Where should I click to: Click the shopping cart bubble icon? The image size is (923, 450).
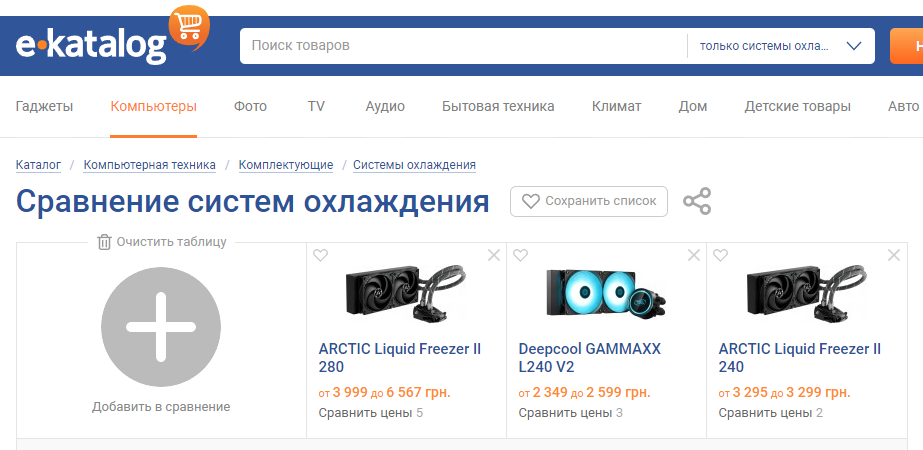click(189, 28)
